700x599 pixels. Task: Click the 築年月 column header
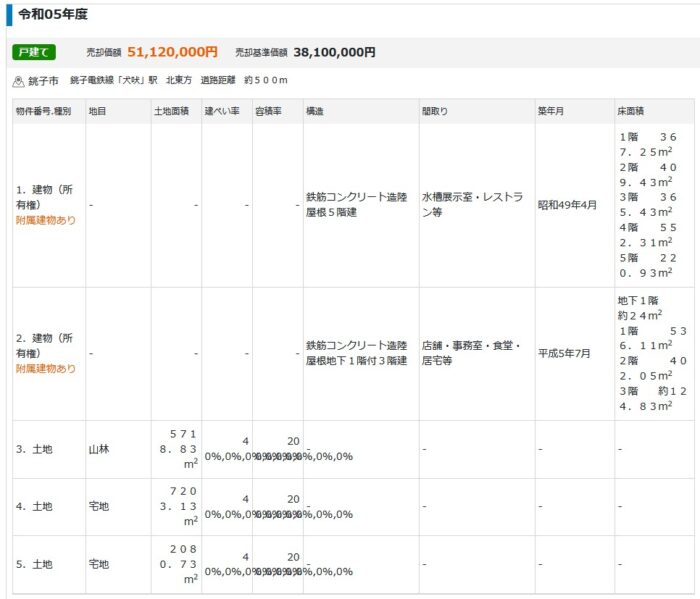pyautogui.click(x=551, y=110)
